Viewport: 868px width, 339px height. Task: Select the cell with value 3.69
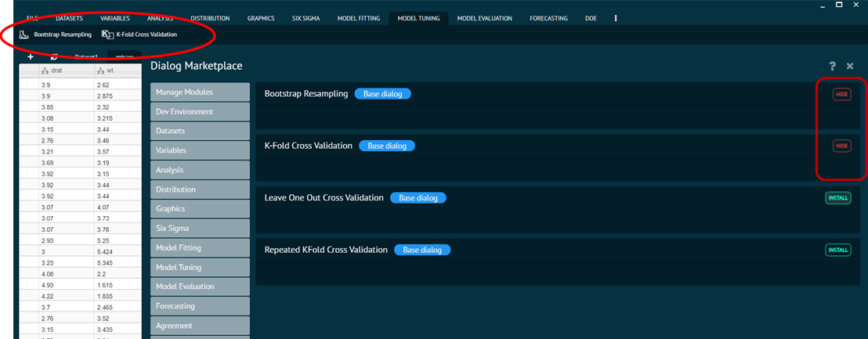pos(66,163)
